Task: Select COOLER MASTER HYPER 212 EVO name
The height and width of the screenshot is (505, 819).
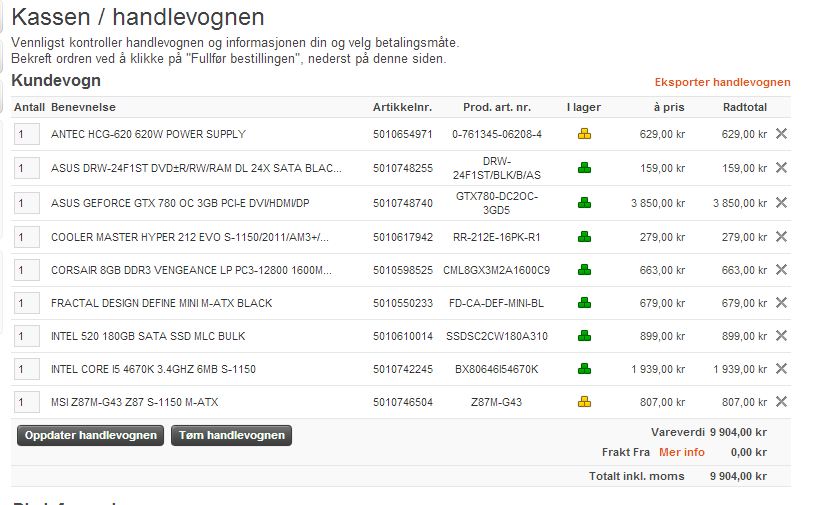Action: 190,237
